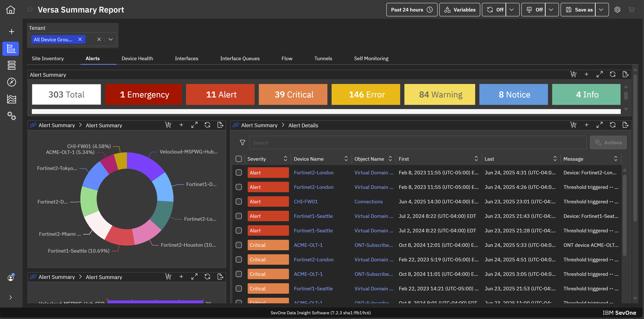Refresh the donut chart Alert Summary widget
The height and width of the screenshot is (319, 644).
[207, 125]
